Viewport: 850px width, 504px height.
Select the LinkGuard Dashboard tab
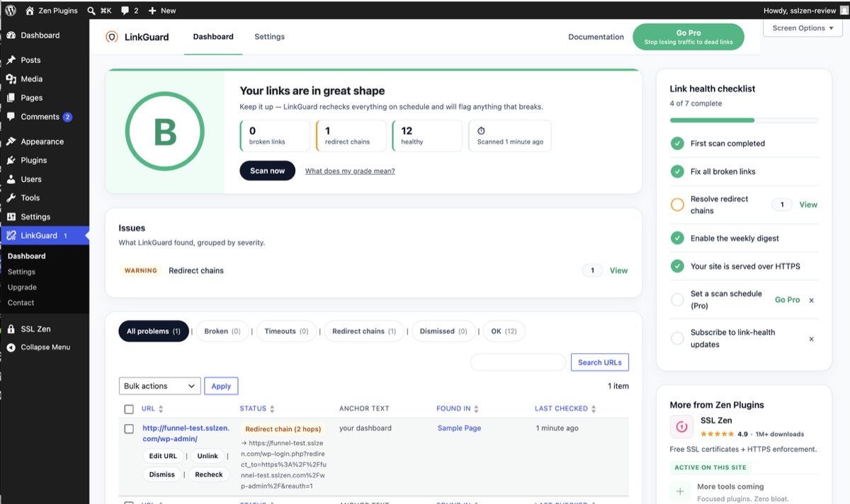[x=213, y=37]
